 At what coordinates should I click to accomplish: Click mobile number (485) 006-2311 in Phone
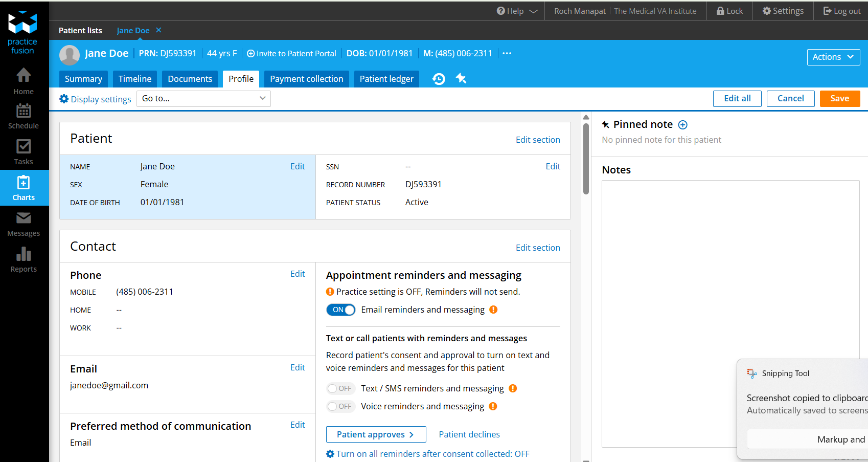(x=145, y=292)
